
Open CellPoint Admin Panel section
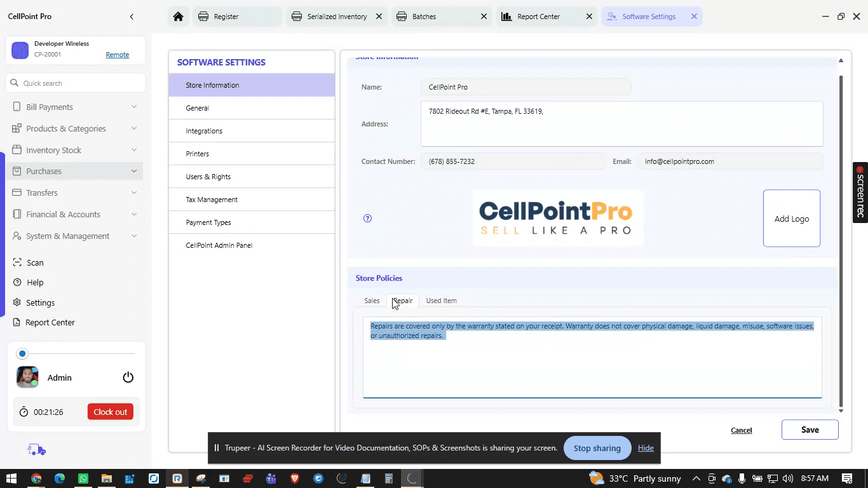click(x=252, y=245)
